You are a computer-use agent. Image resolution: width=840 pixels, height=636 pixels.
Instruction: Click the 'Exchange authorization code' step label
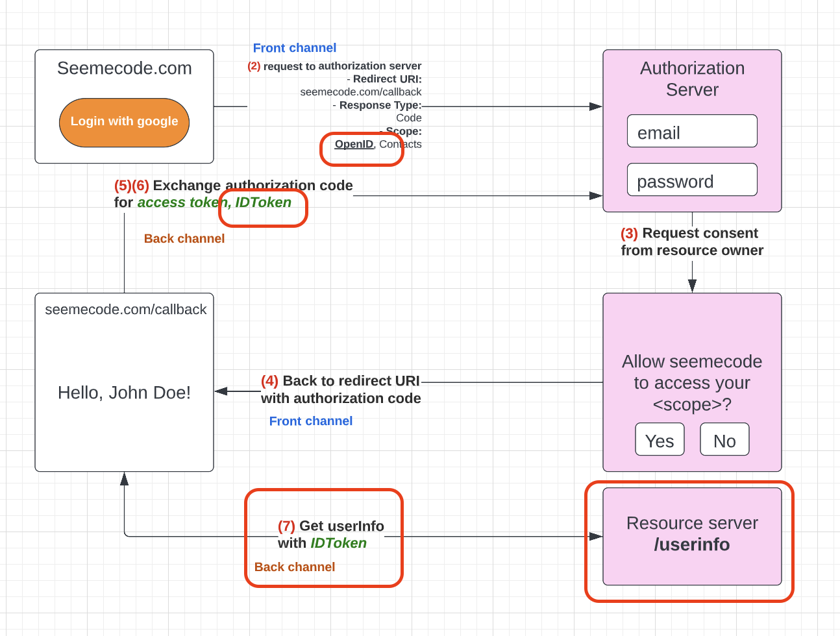click(x=253, y=186)
